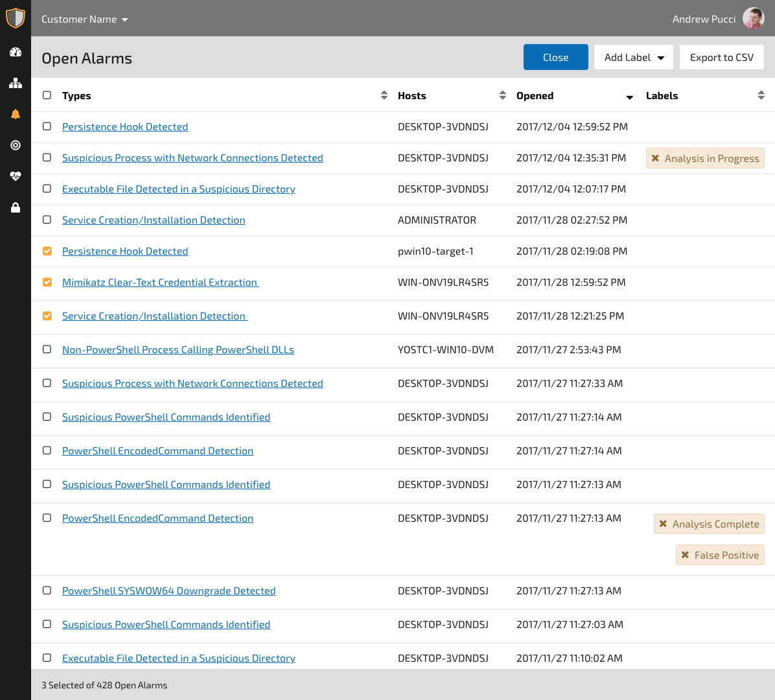Check the ADMINISTRATOR Service Creation row

(x=47, y=220)
